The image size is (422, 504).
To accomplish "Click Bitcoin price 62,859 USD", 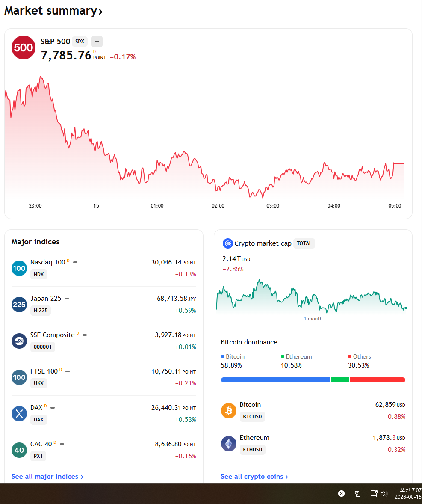I will (x=390, y=405).
